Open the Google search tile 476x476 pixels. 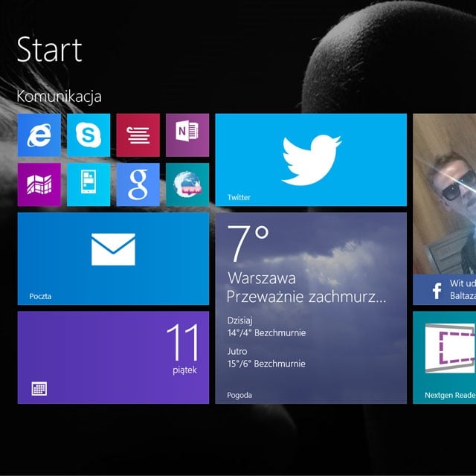coord(138,184)
